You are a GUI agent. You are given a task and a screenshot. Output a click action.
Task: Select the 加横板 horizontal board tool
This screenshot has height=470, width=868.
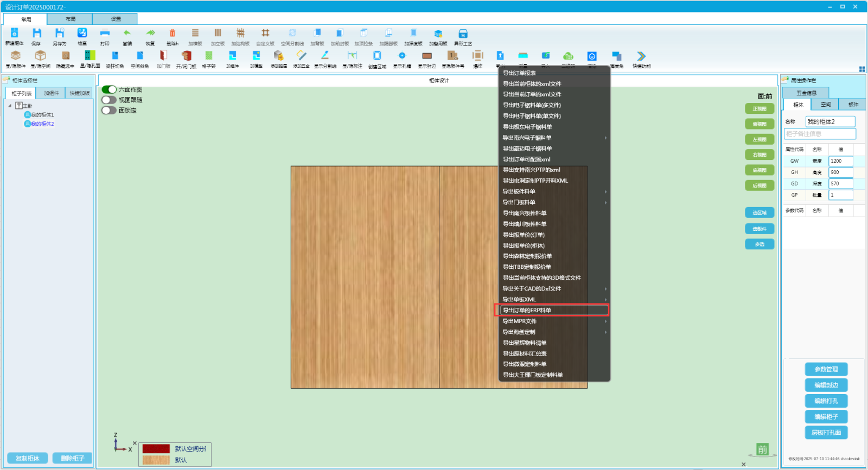point(195,34)
